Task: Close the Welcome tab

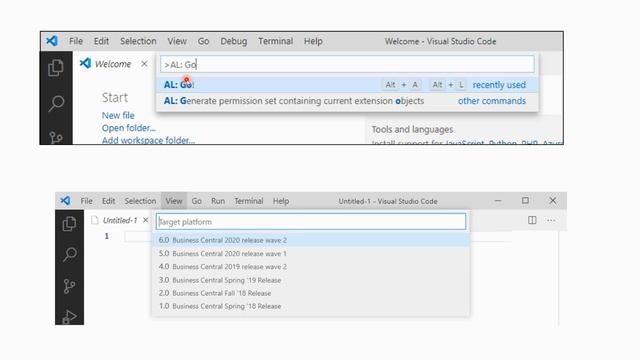Action: pos(144,64)
